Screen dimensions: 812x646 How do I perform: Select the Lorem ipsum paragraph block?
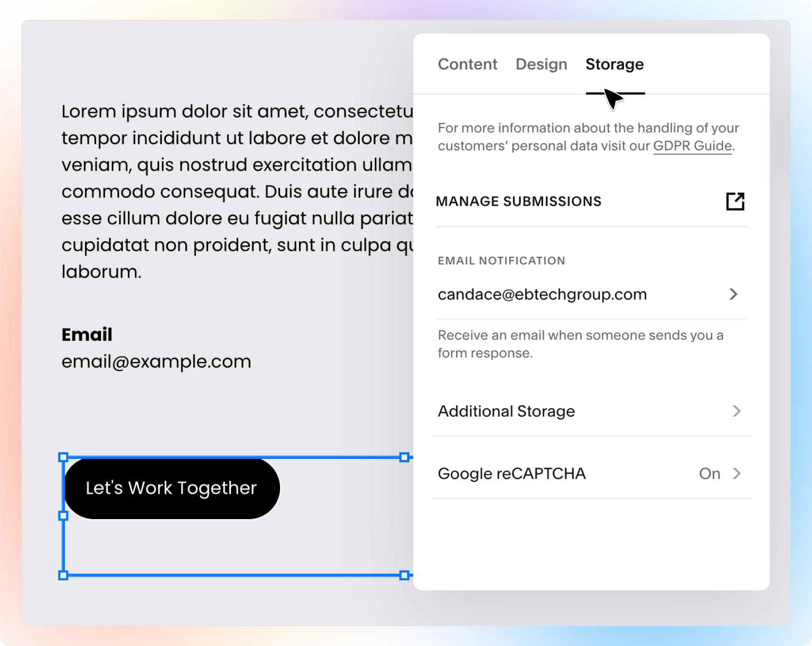(237, 192)
